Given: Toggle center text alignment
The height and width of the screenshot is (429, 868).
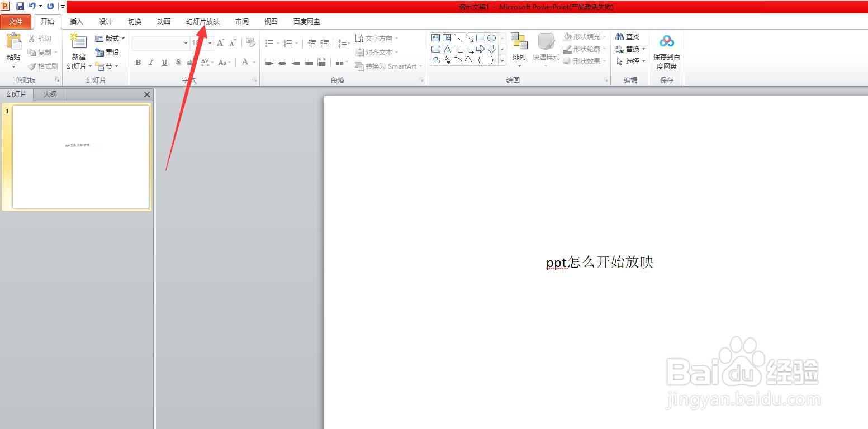Looking at the screenshot, I should 282,62.
